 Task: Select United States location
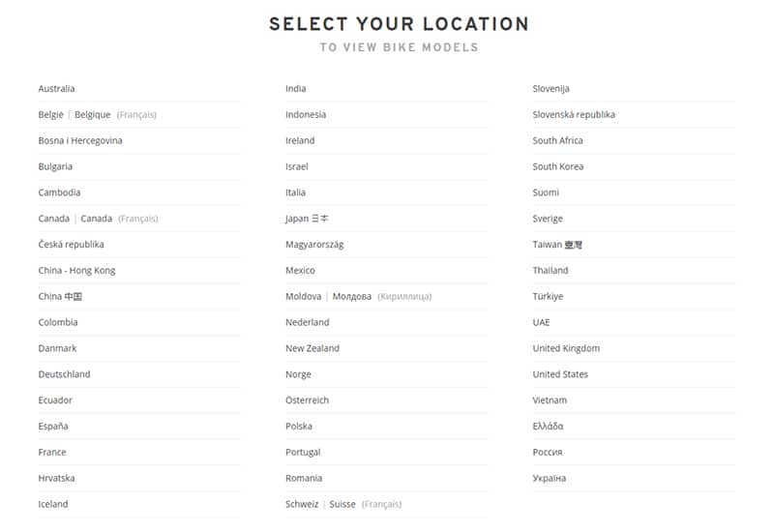(560, 374)
